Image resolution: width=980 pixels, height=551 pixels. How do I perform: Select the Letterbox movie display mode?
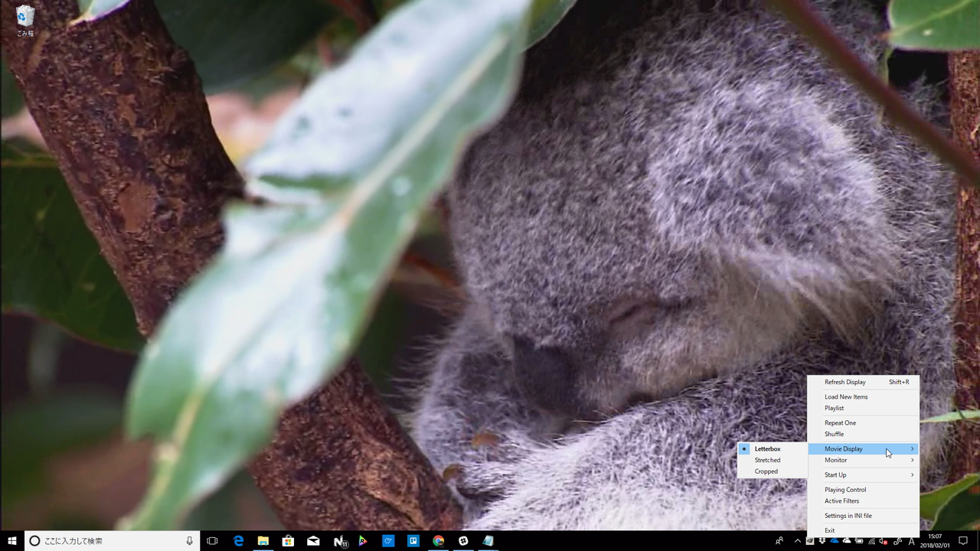[x=773, y=448]
